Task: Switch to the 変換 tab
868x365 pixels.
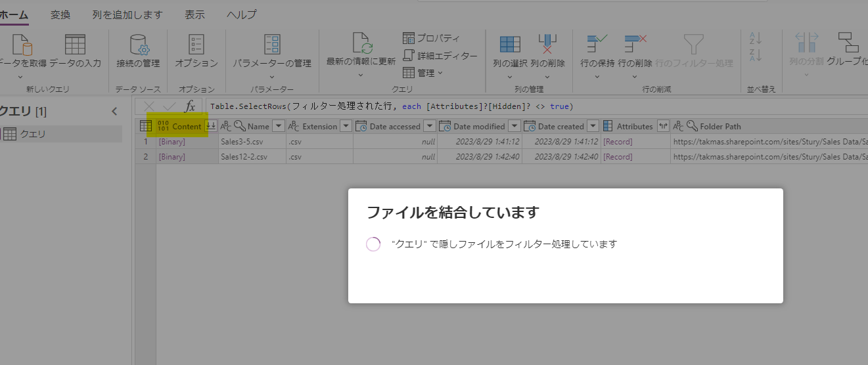Action: point(60,14)
